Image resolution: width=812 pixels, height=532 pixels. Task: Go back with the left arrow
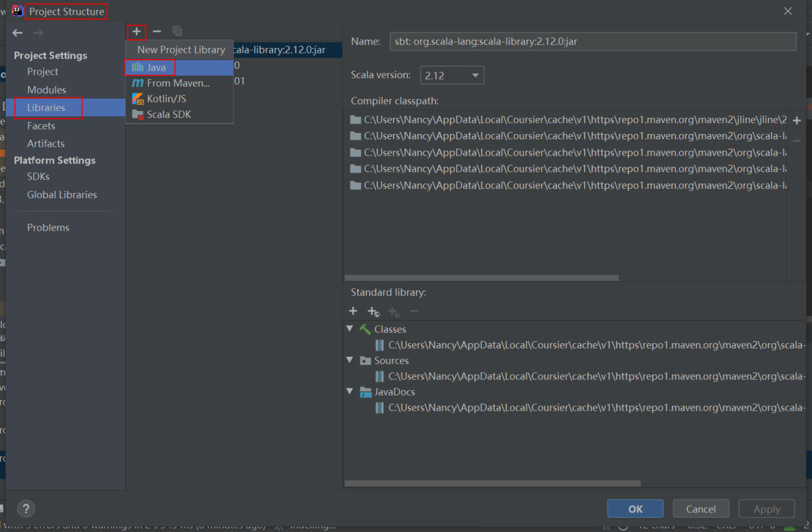click(18, 32)
